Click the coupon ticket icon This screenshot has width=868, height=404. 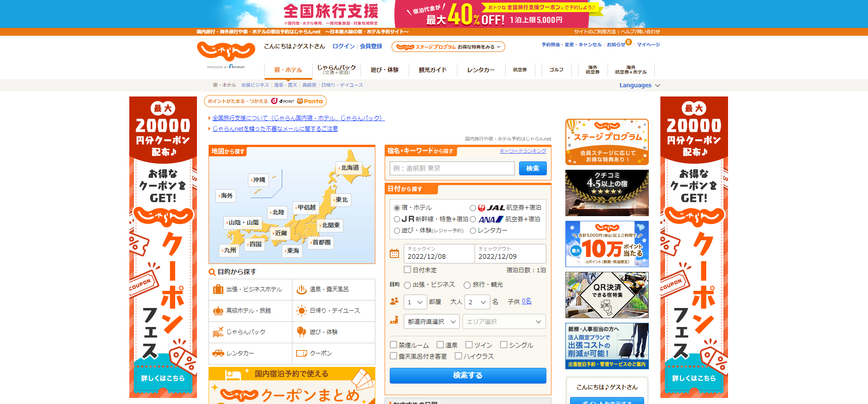(x=301, y=353)
